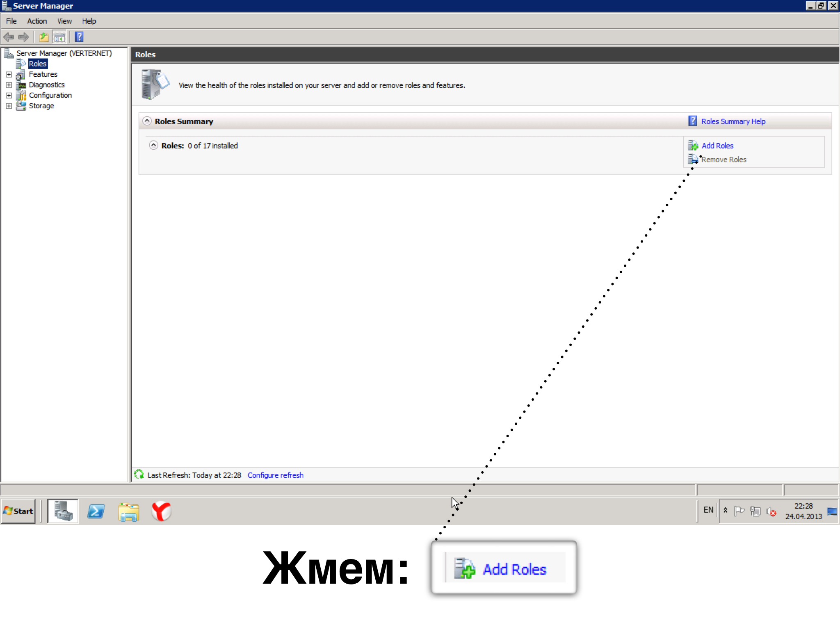Expand the Features tree node
Image resolution: width=840 pixels, height=630 pixels.
point(7,73)
